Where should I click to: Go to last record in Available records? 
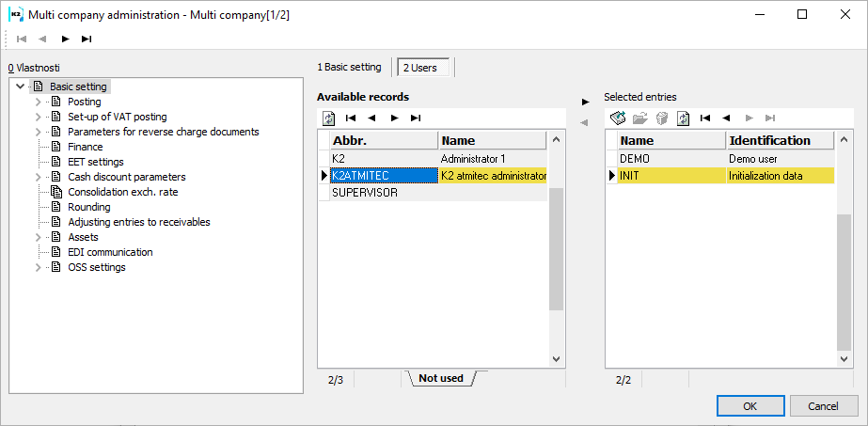416,118
